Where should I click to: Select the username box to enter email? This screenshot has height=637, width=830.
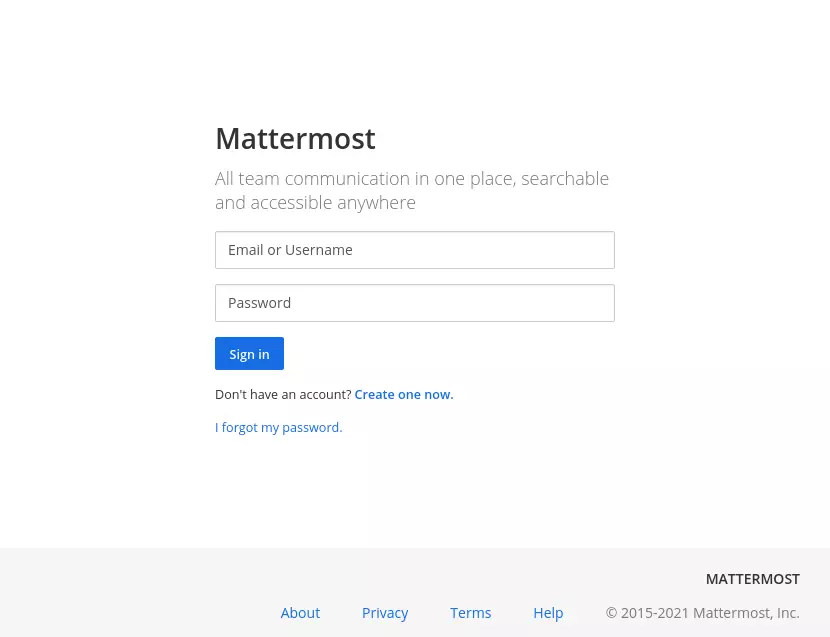click(414, 250)
